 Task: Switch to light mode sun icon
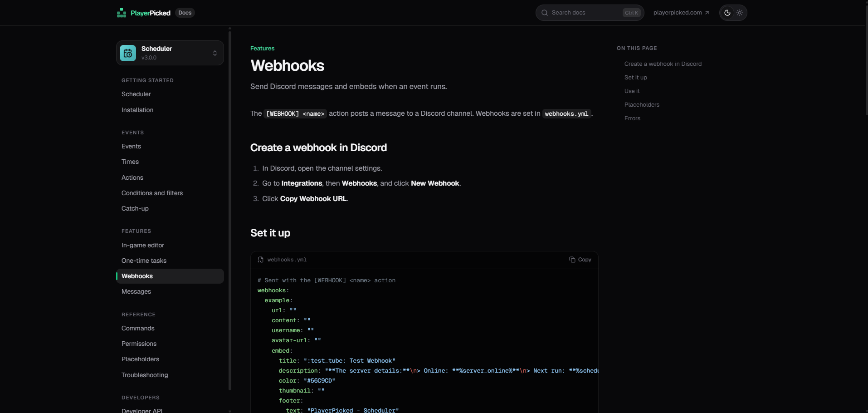pos(740,13)
